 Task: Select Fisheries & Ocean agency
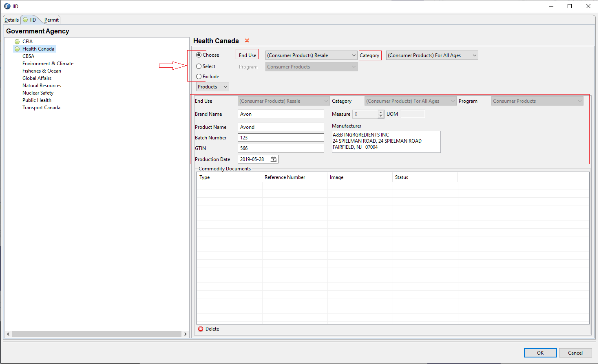42,71
